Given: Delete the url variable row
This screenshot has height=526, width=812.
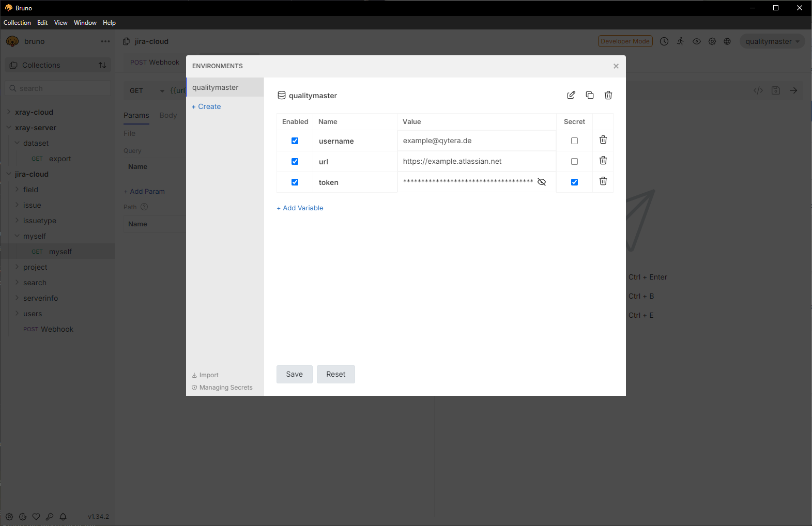Looking at the screenshot, I should [x=603, y=161].
